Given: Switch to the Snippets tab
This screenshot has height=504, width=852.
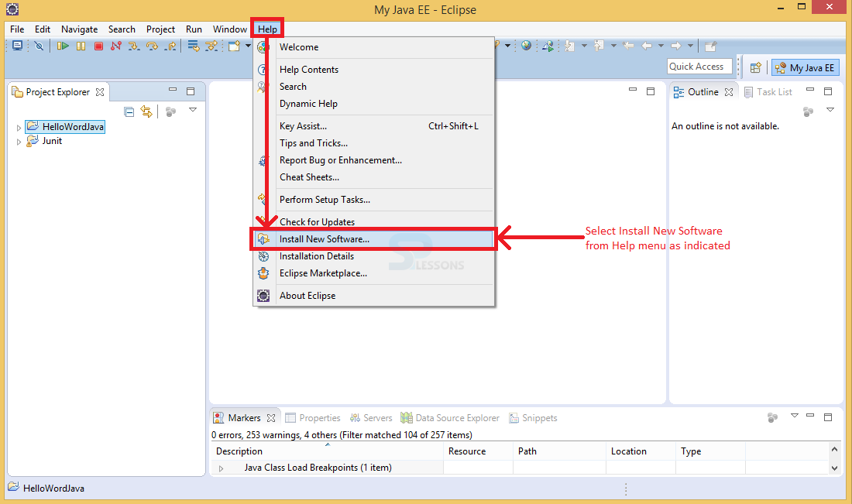Looking at the screenshot, I should pos(533,417).
